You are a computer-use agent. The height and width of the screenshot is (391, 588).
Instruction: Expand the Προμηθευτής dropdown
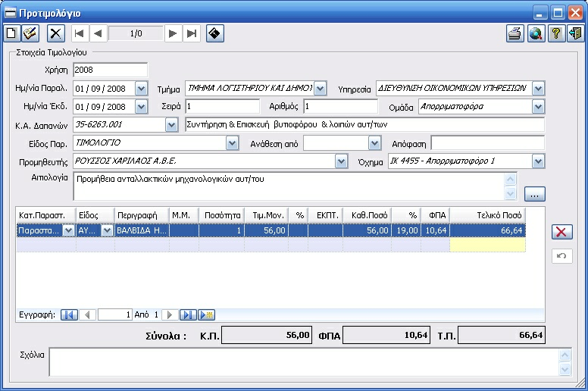pyautogui.click(x=341, y=161)
